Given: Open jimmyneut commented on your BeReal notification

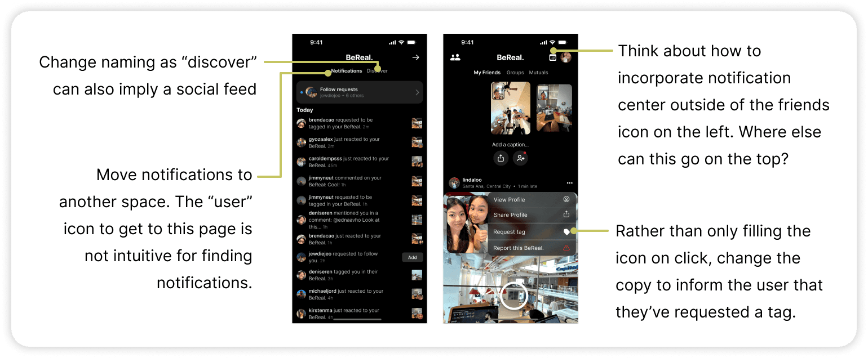Looking at the screenshot, I should point(345,181).
